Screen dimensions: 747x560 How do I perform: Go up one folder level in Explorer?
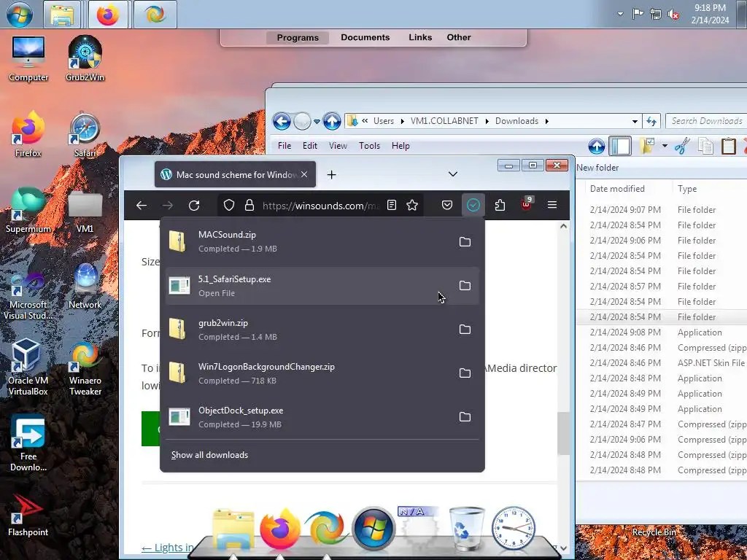[332, 122]
